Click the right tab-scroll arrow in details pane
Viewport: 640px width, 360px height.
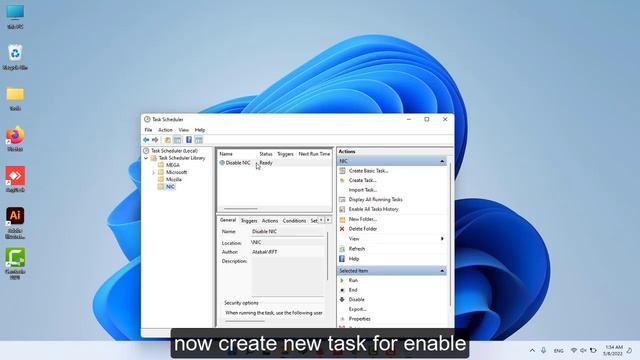coord(328,220)
